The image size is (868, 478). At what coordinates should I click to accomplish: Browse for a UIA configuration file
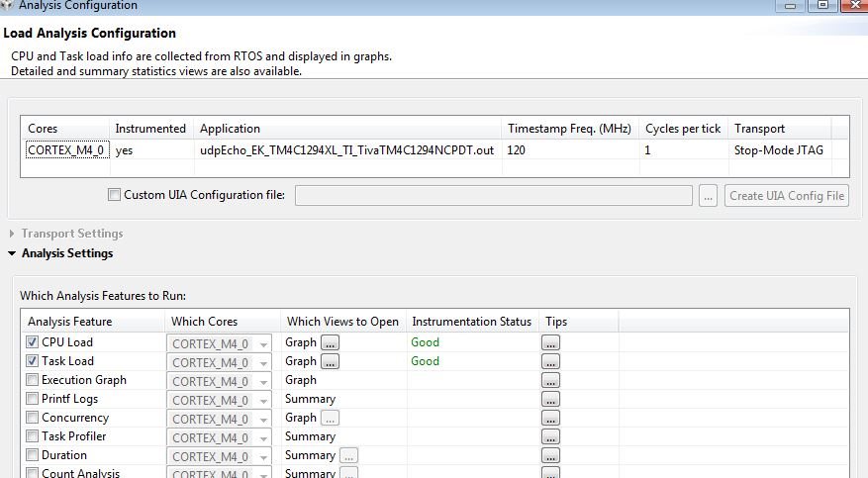[708, 195]
